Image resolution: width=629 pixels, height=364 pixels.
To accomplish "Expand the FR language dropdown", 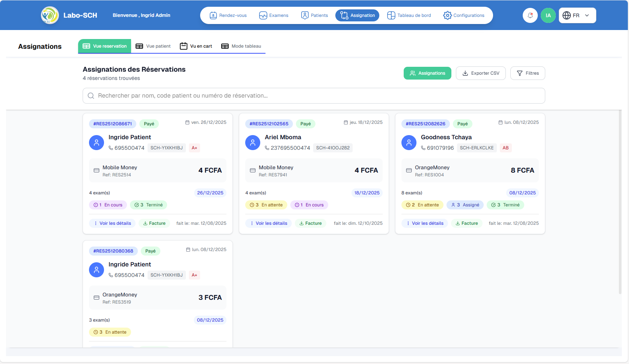I will coord(577,15).
